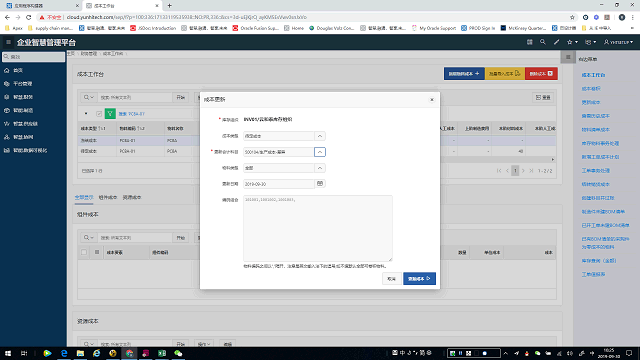The image size is (640, 360).
Task: Go to the last page of the grid
Action: pyautogui.click(x=531, y=171)
